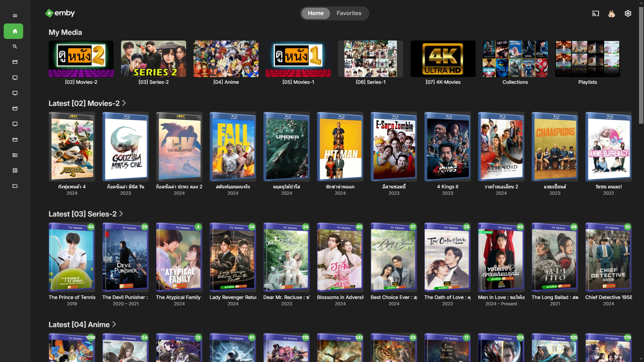Viewport: 644px width, 362px height.
Task: Open Playlists from the sidebar list icon
Action: click(15, 171)
